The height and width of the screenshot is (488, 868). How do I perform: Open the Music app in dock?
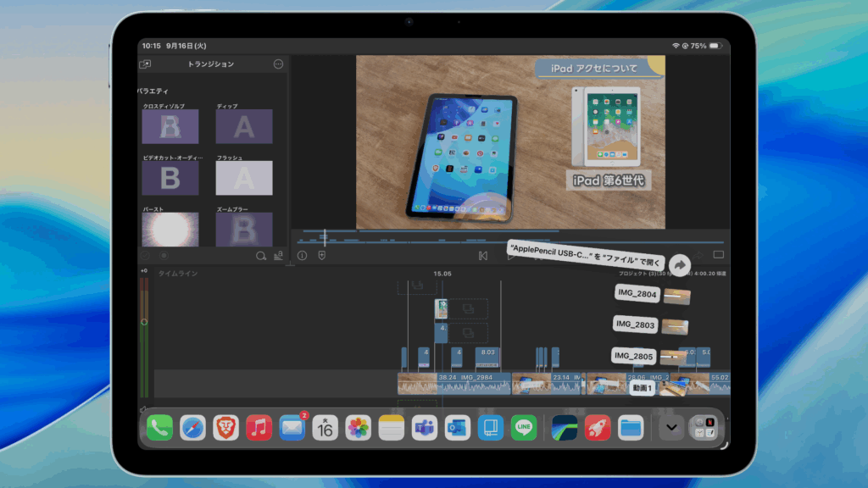point(259,428)
